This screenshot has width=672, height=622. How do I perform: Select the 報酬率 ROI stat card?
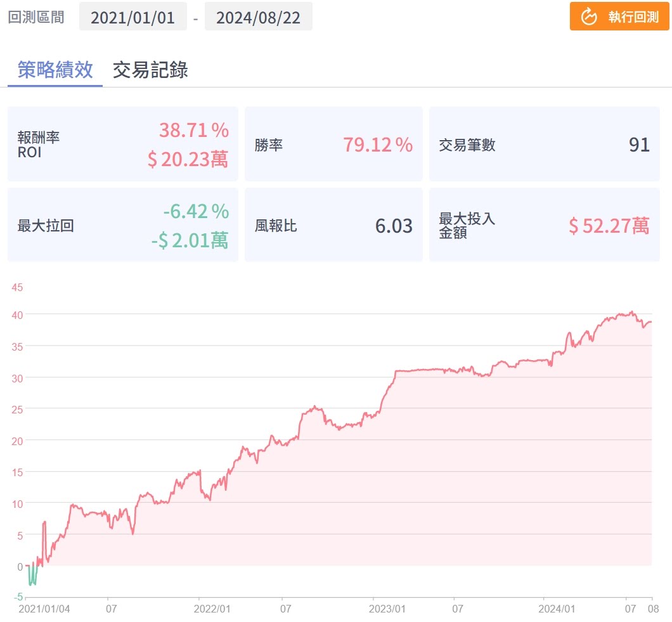122,144
